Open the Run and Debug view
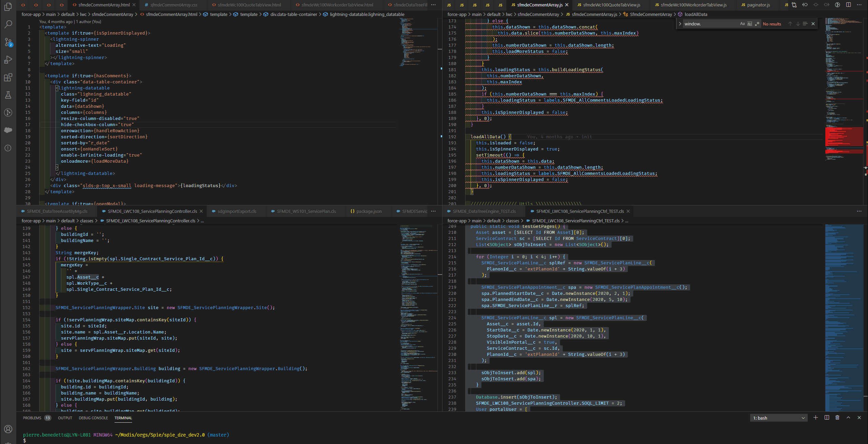The width and height of the screenshot is (868, 444). (x=8, y=60)
